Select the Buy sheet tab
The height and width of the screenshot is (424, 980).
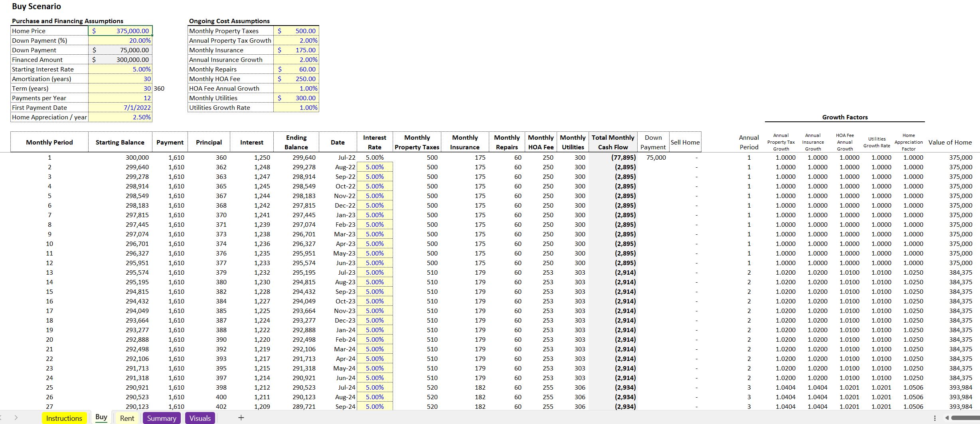click(x=101, y=417)
